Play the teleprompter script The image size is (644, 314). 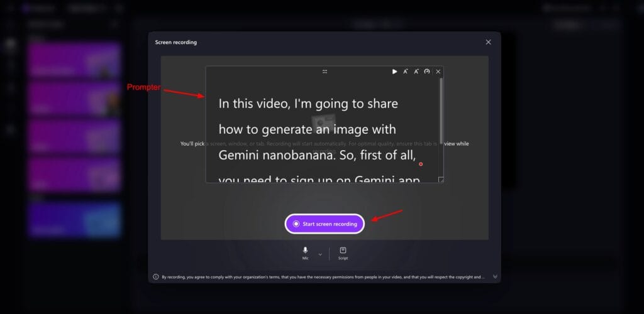point(394,72)
